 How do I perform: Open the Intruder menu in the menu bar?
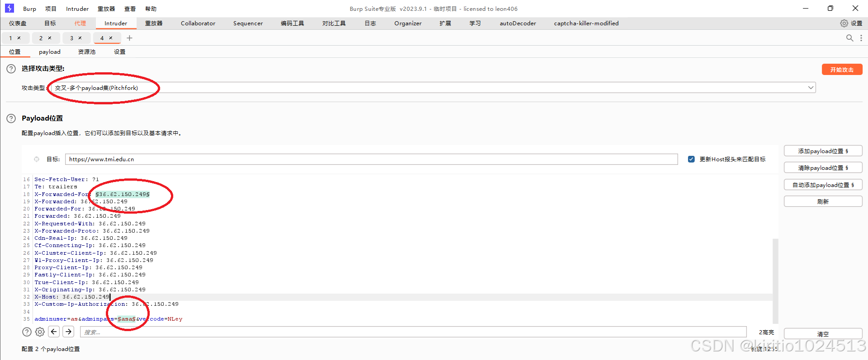coord(77,9)
